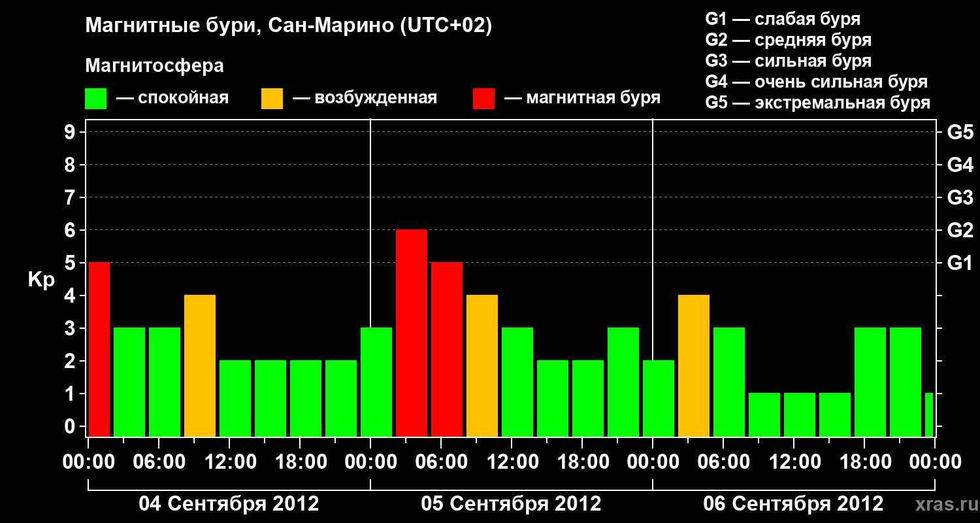
Task: Click the G5 — экстремальная буря line
Action: pos(817,103)
